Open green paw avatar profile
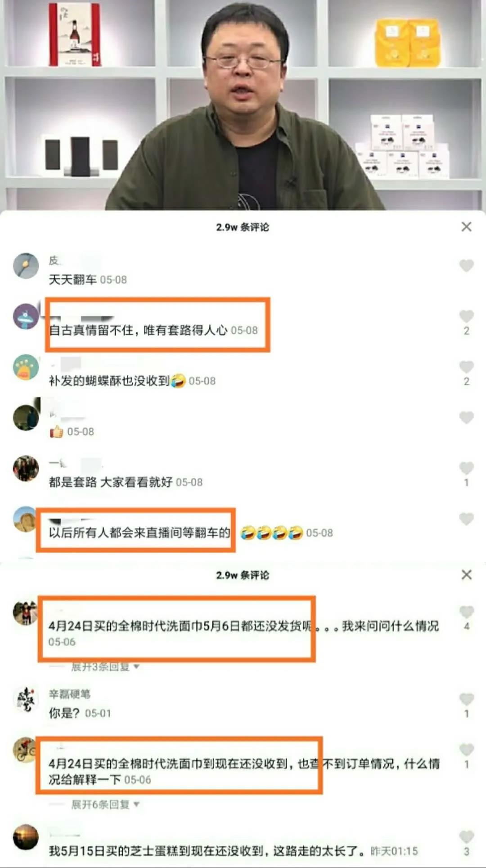This screenshot has height=868, width=486. pyautogui.click(x=26, y=367)
